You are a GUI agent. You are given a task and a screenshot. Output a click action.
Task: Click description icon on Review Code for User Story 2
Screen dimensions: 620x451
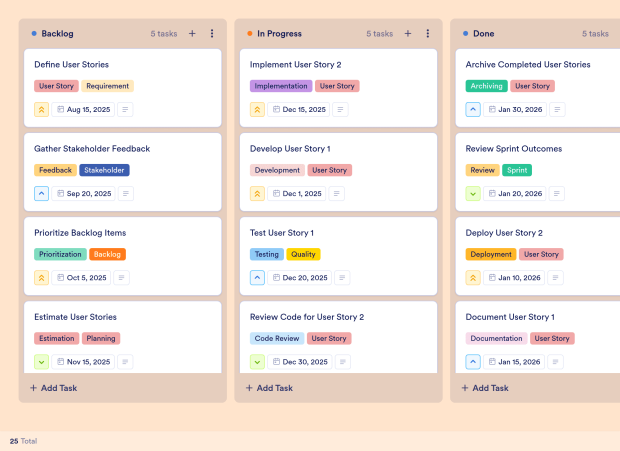(x=343, y=362)
